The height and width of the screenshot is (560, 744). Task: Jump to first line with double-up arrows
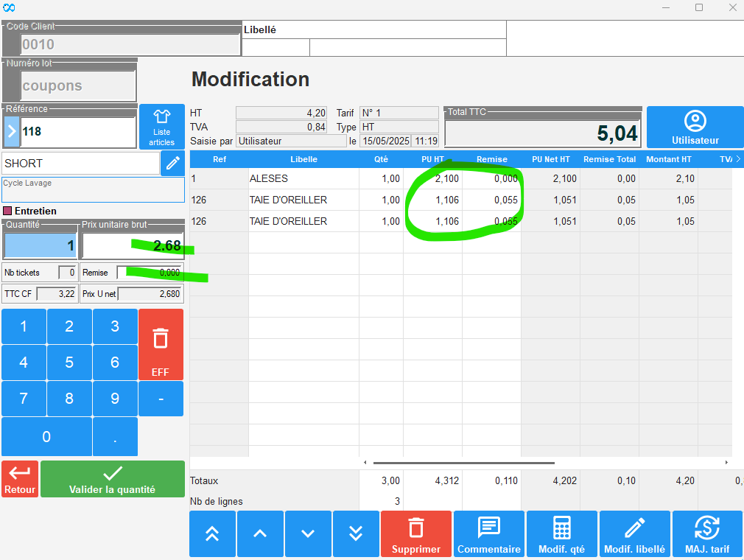click(212, 533)
